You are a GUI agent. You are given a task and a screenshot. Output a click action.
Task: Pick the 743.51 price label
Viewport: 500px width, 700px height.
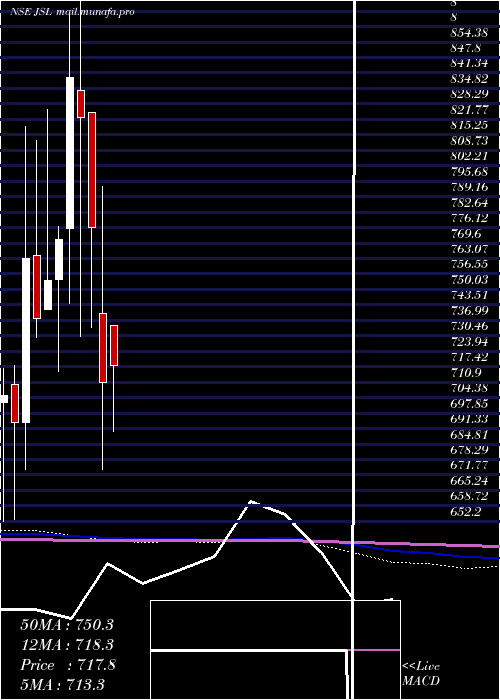click(469, 296)
